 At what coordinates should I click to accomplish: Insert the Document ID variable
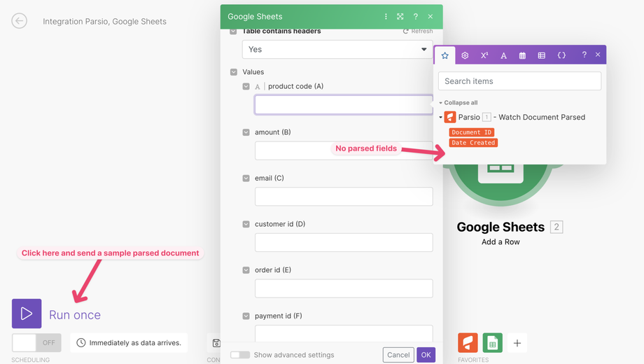tap(472, 132)
